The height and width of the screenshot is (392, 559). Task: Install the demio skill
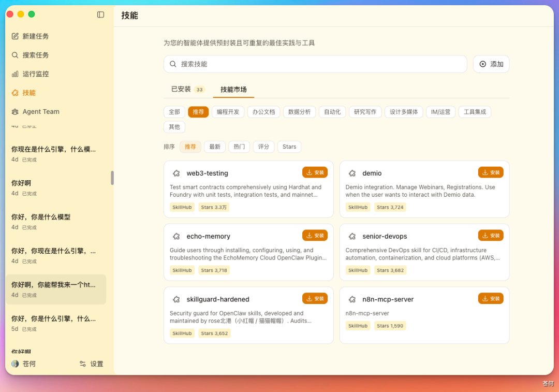491,172
